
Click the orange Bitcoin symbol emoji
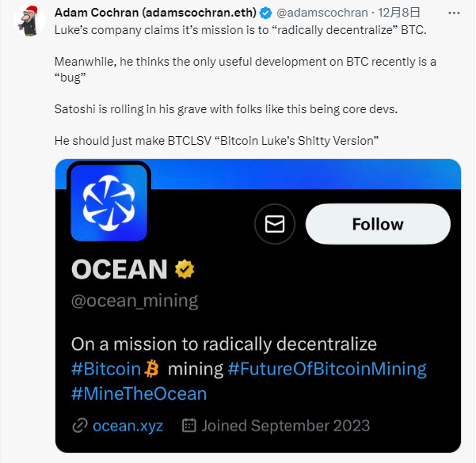[154, 368]
